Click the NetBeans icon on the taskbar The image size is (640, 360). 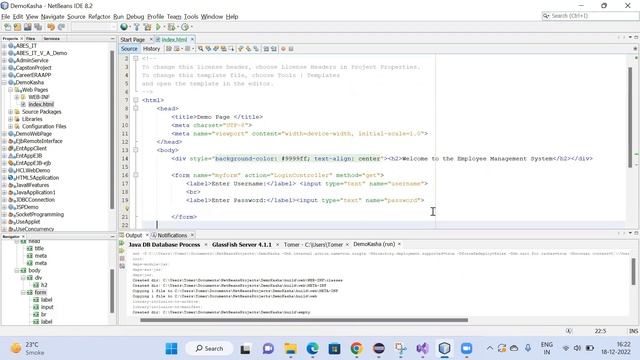[x=444, y=349]
